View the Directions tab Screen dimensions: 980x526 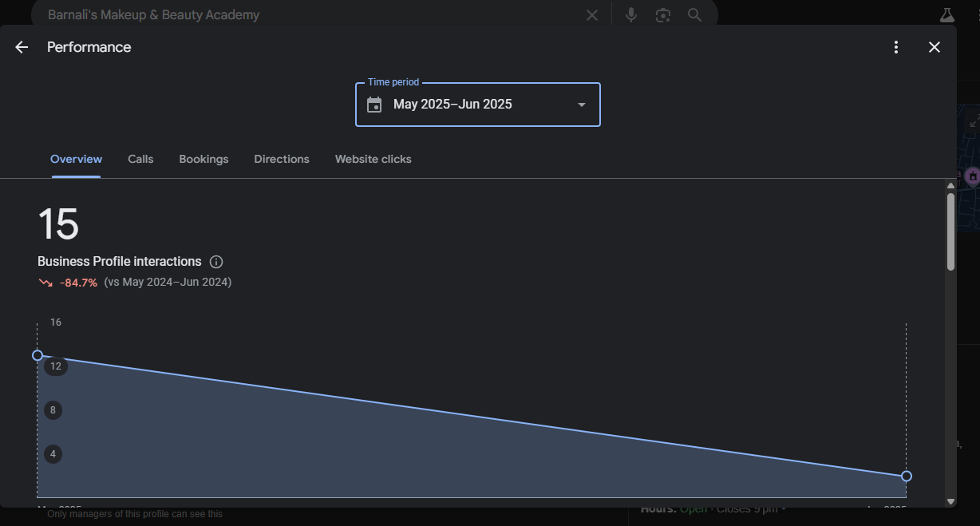(282, 159)
